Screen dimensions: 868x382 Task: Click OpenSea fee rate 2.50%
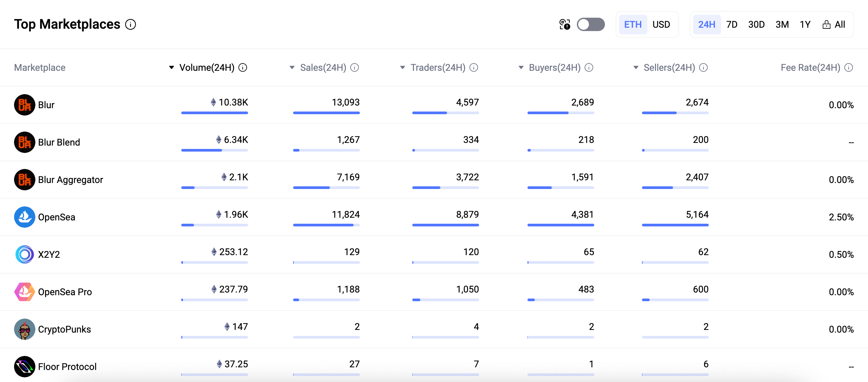click(x=841, y=217)
